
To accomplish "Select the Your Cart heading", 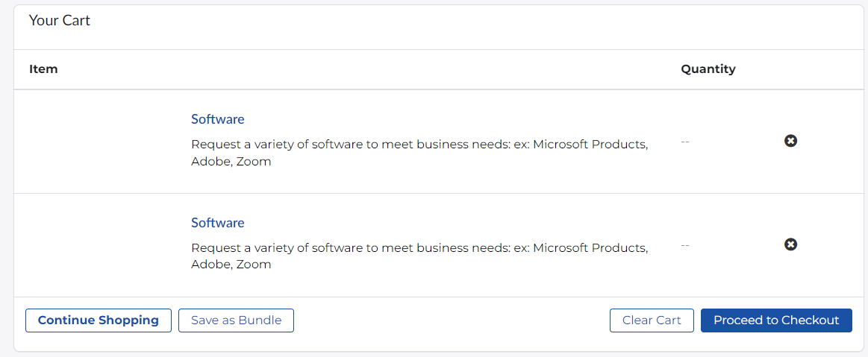I will [x=59, y=21].
